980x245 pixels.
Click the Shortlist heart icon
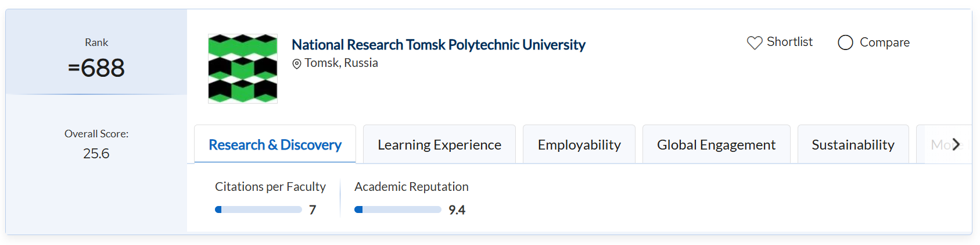[754, 42]
